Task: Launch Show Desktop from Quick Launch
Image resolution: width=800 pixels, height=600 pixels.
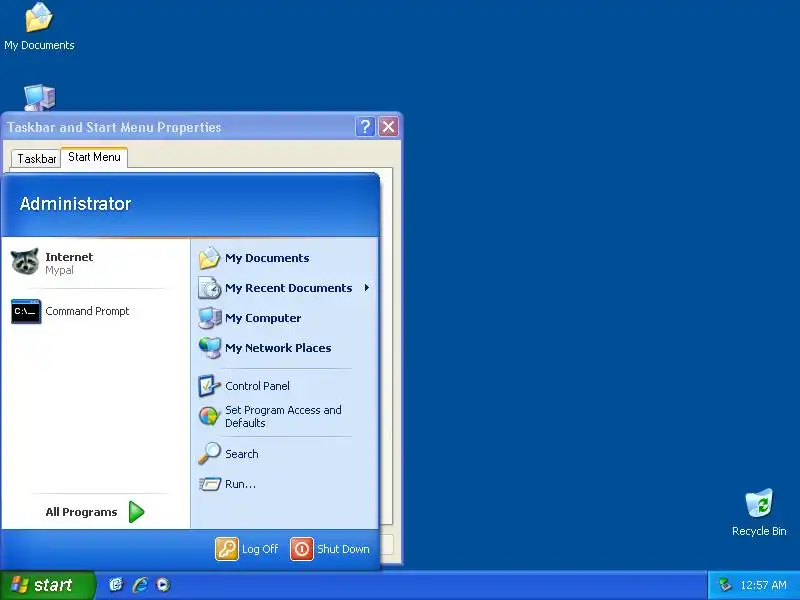Action: tap(116, 585)
